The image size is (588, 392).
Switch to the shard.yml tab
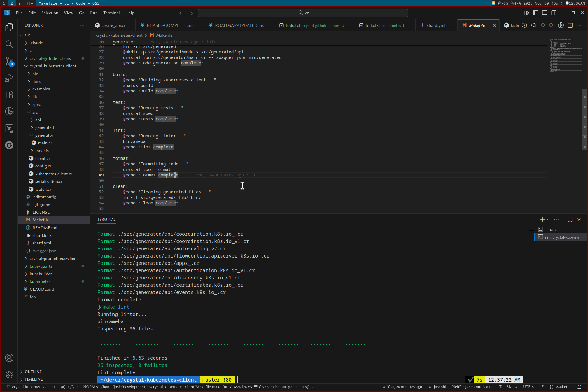pyautogui.click(x=435, y=25)
